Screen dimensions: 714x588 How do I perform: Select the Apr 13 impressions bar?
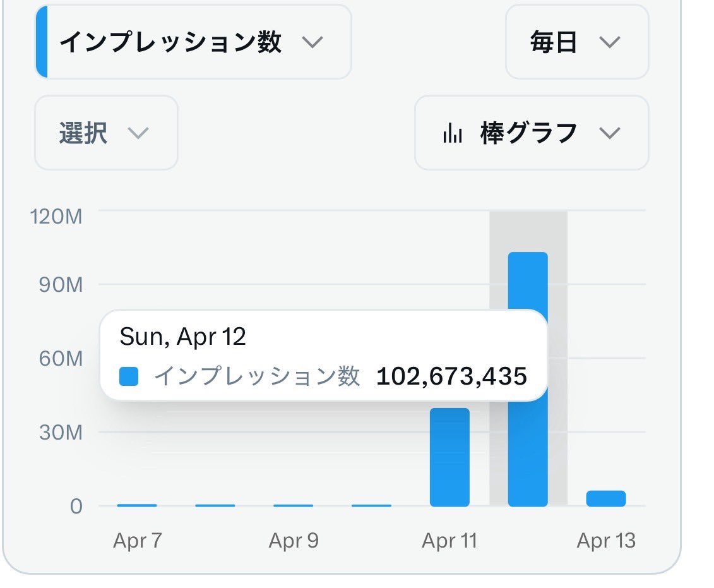(606, 498)
